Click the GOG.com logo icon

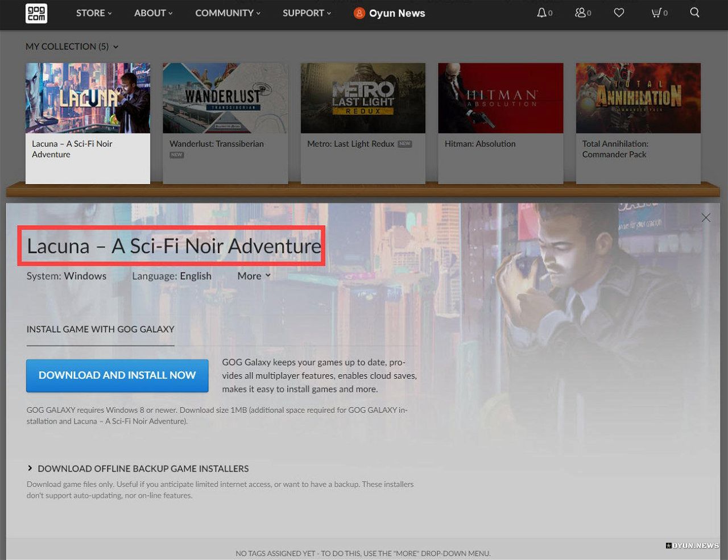[x=36, y=13]
